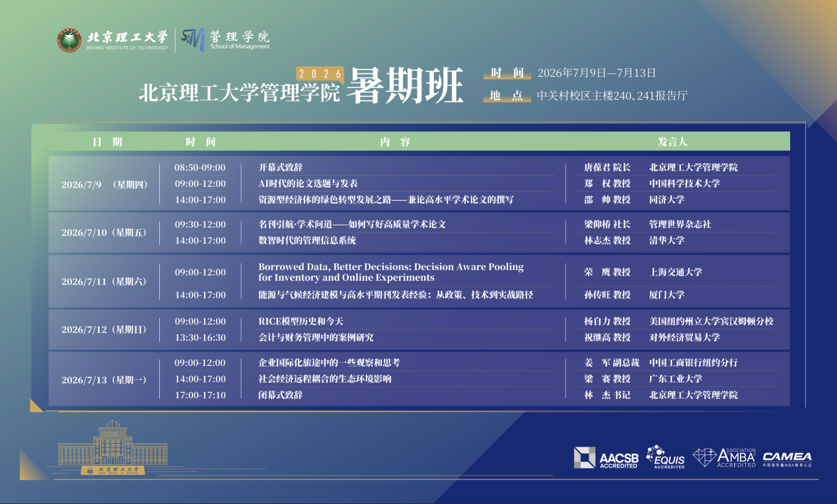Click the AMBA Accredited logo
Image resolution: width=837 pixels, height=504 pixels.
[724, 457]
